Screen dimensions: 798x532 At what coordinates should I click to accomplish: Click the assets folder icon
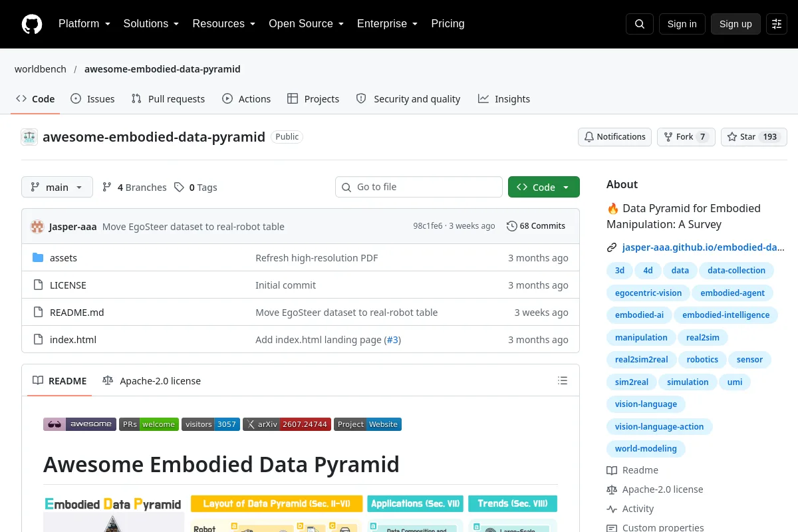pyautogui.click(x=38, y=258)
